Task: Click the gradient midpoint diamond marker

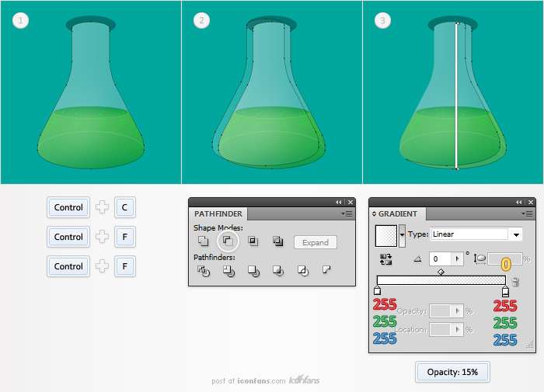Action: coord(441,272)
